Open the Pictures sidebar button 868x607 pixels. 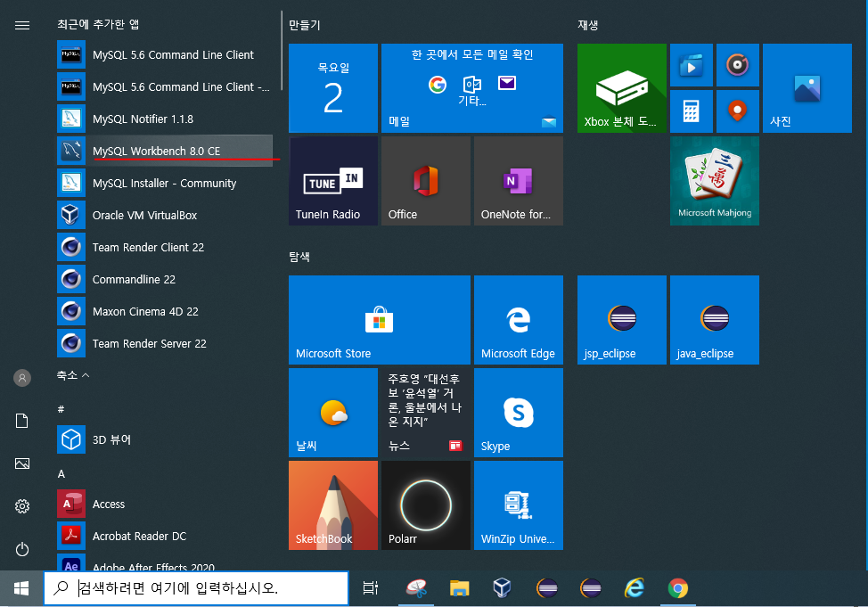click(22, 463)
